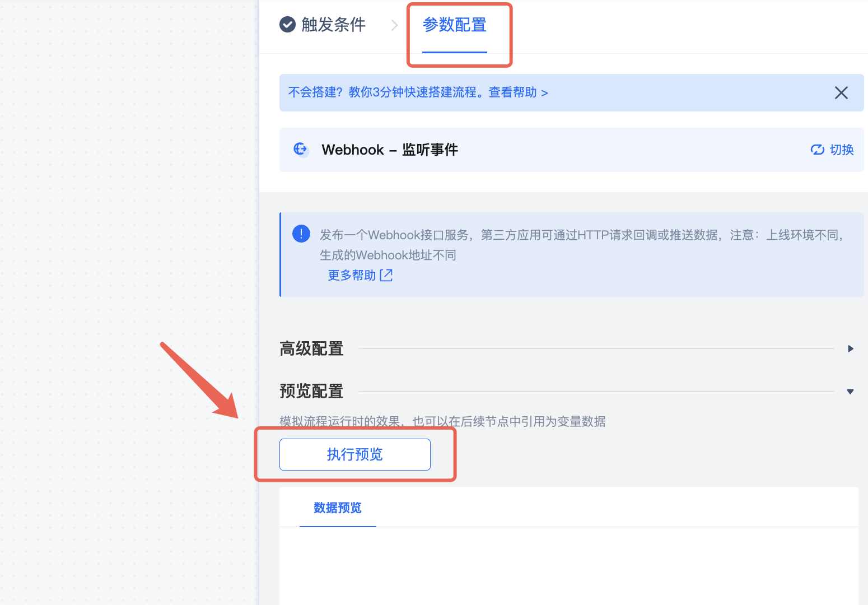868x605 pixels.
Task: Open the 更多帮助 link
Action: [x=352, y=275]
